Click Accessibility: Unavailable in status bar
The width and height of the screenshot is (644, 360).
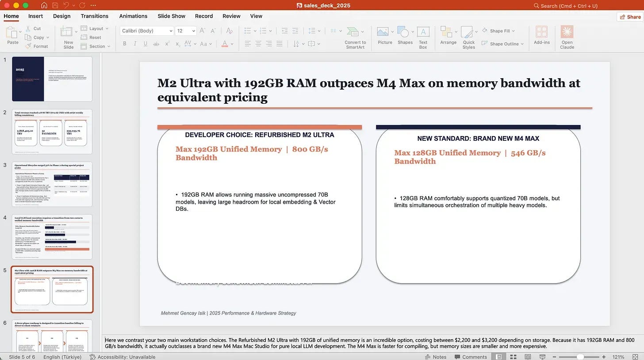coord(123,357)
